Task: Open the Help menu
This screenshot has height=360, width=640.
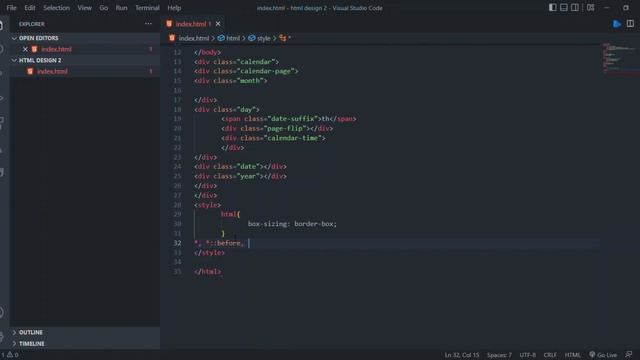Action: (174, 8)
